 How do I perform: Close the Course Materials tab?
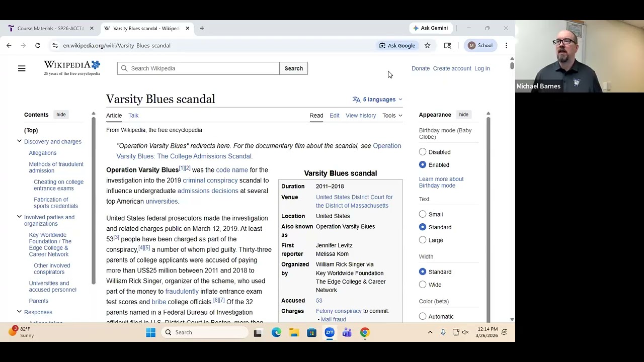click(92, 28)
